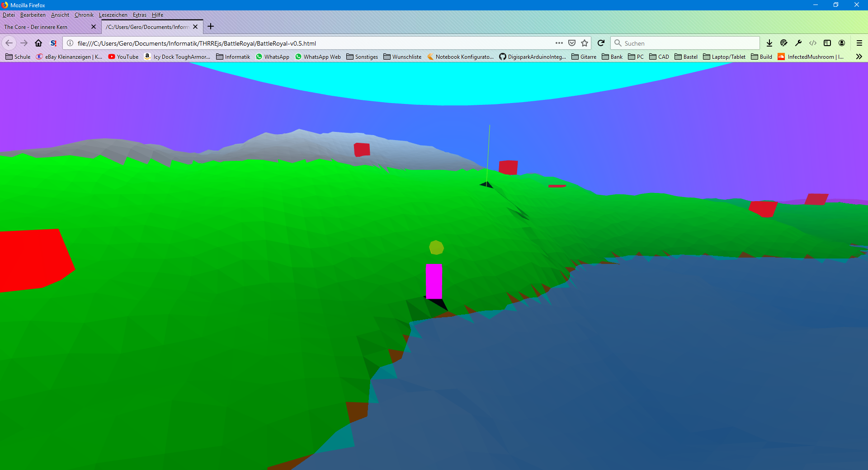The image size is (868, 470).
Task: Open the web developer code icon
Action: point(813,43)
